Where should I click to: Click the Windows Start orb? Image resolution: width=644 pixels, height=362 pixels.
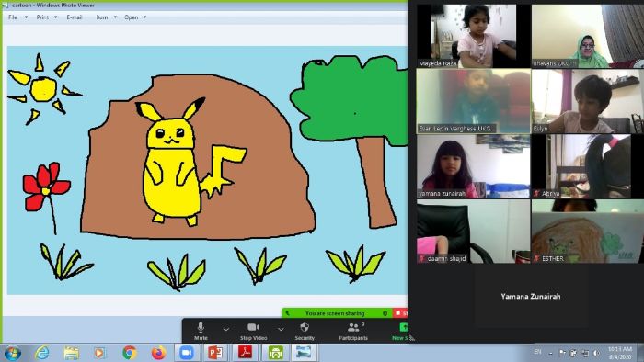coord(12,353)
